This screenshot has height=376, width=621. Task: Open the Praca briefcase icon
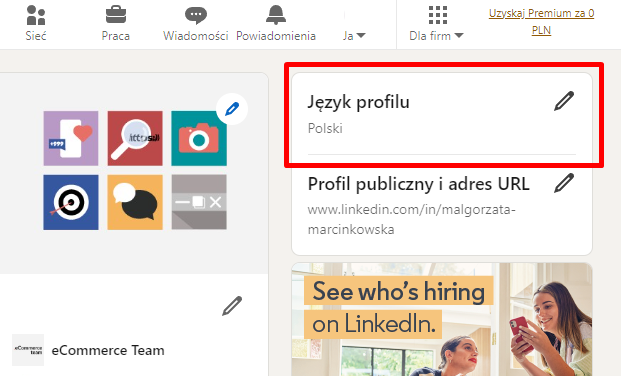pyautogui.click(x=116, y=15)
